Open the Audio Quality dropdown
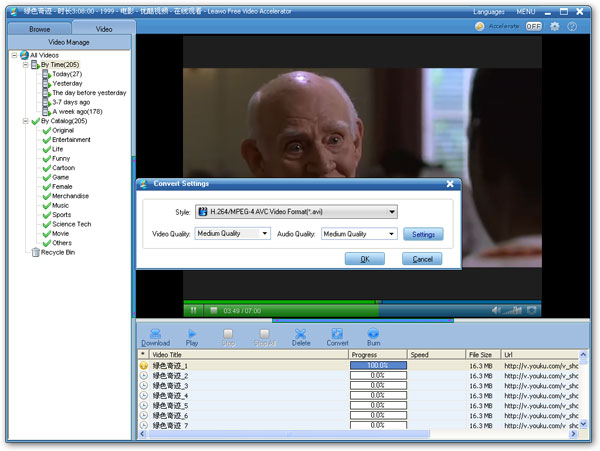 click(359, 233)
